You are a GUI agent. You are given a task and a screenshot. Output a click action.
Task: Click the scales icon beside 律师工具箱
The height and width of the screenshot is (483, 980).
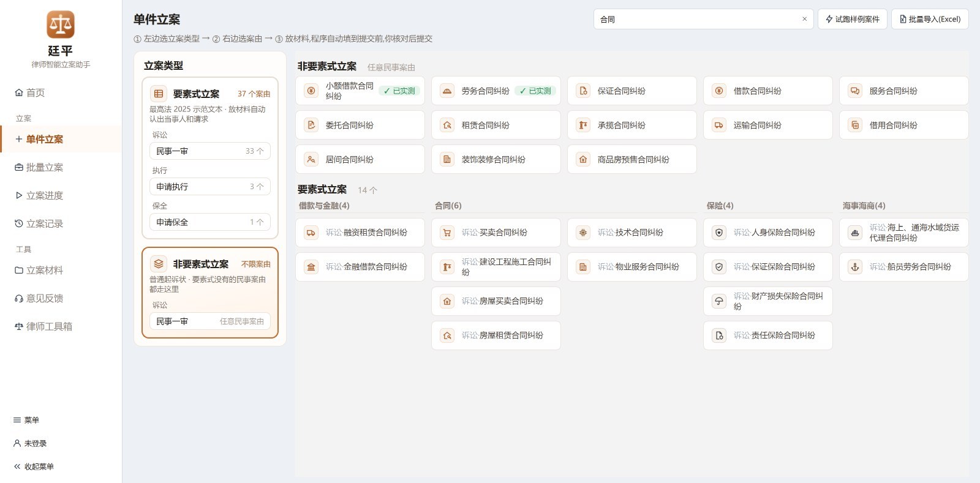19,326
